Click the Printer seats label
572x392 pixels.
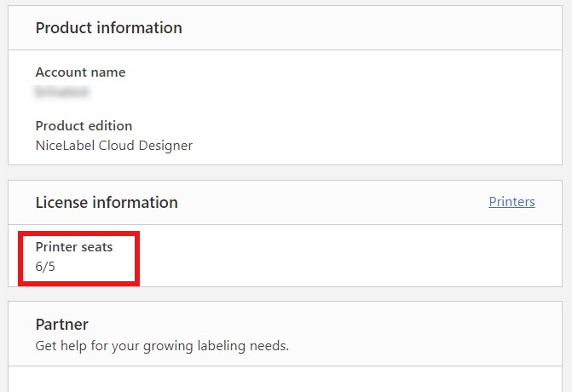pos(73,247)
